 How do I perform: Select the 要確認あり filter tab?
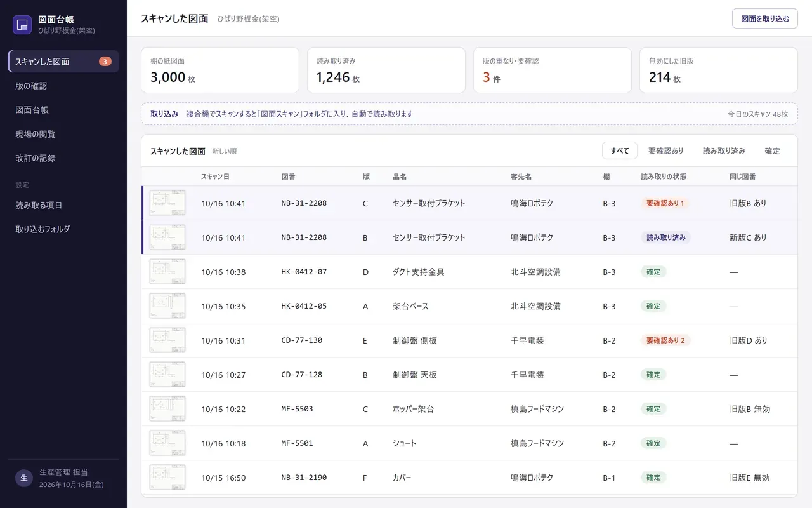click(665, 151)
